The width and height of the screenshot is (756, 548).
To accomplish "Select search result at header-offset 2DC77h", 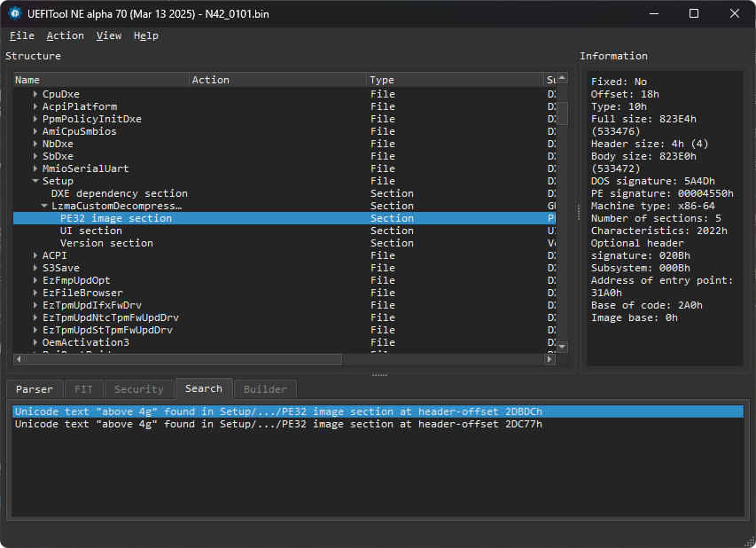I will pos(378,424).
